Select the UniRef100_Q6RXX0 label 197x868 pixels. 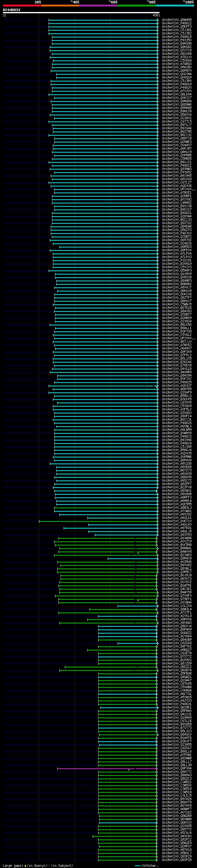176,822
